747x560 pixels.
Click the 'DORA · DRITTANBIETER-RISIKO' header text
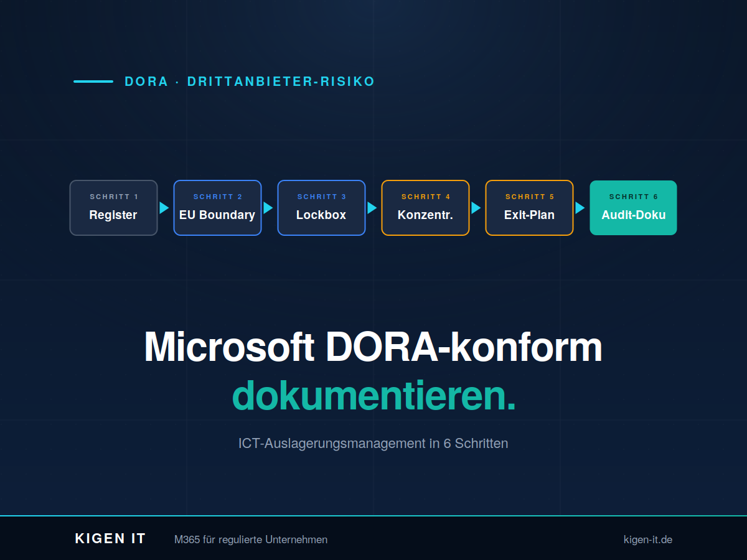pyautogui.click(x=250, y=82)
